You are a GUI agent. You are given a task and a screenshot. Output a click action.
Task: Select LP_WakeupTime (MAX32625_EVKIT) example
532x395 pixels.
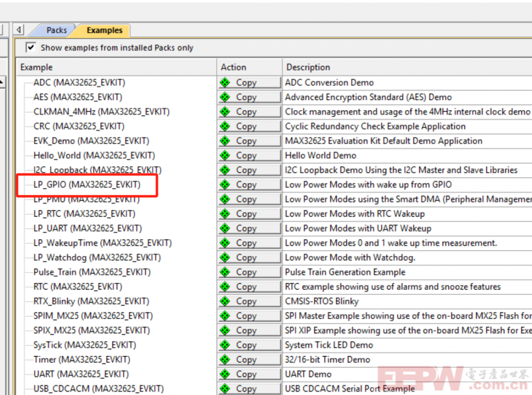pyautogui.click(x=103, y=243)
